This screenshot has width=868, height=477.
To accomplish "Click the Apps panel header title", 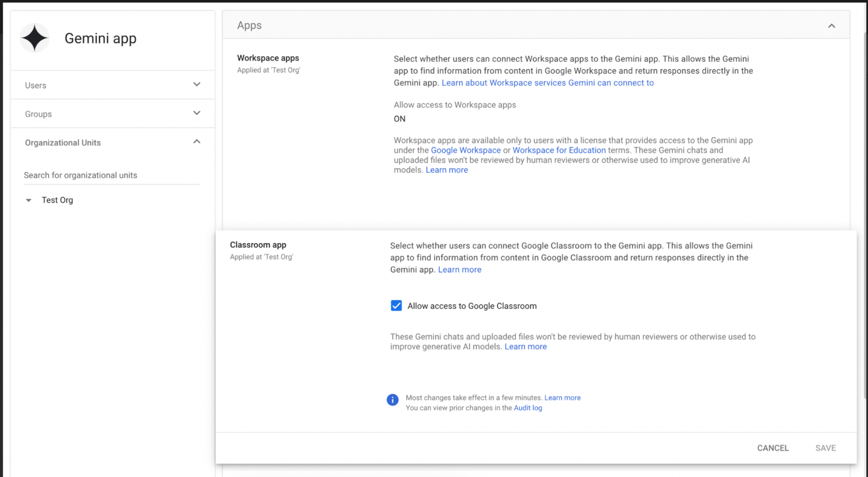I will pos(250,25).
